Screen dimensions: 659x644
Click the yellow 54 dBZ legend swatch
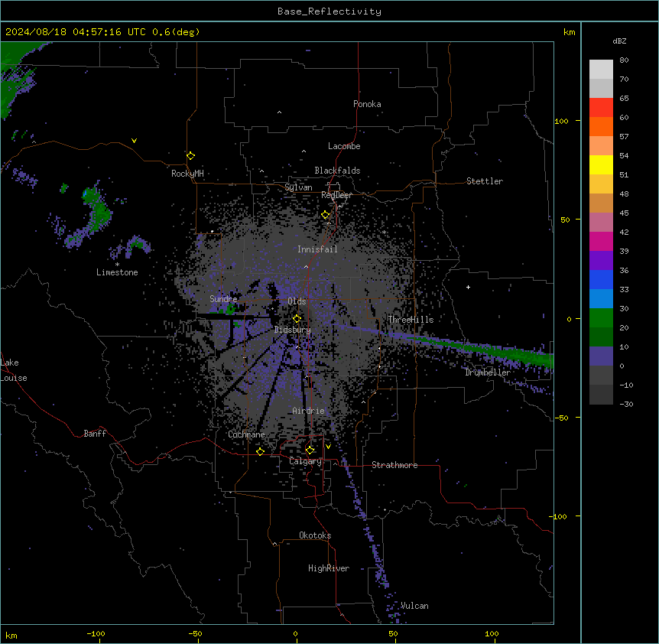[601, 164]
